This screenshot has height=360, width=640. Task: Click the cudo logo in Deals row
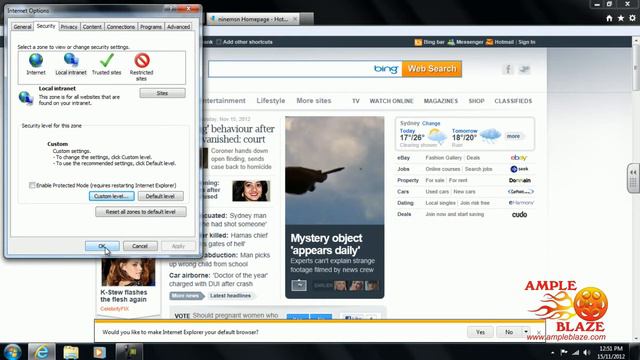tap(519, 214)
